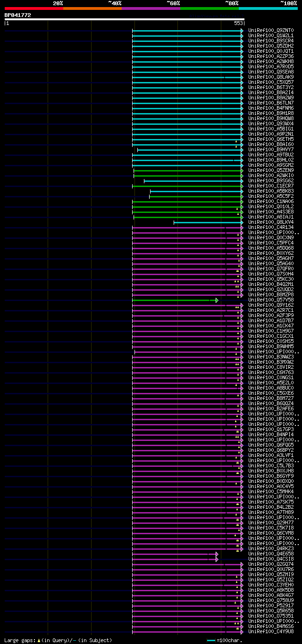Click the Large gaps legend text
The height and width of the screenshot is (644, 302).
coord(59,641)
